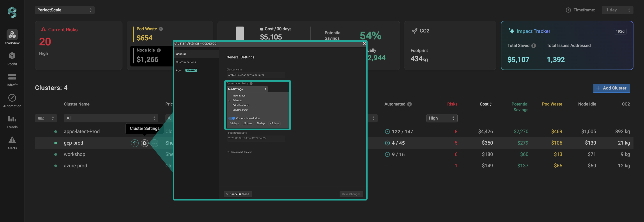Open the PerfectScale tenant dropdown
The image size is (644, 222).
64,10
